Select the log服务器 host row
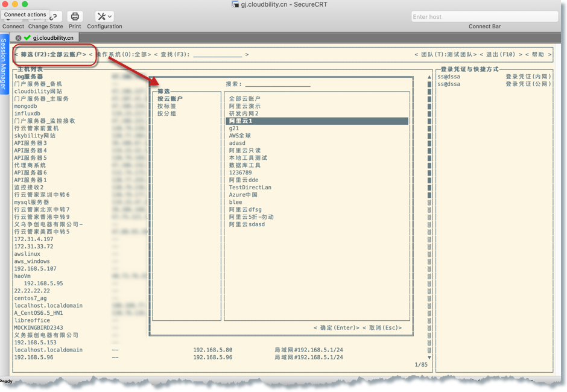567x392 pixels. pos(28,77)
